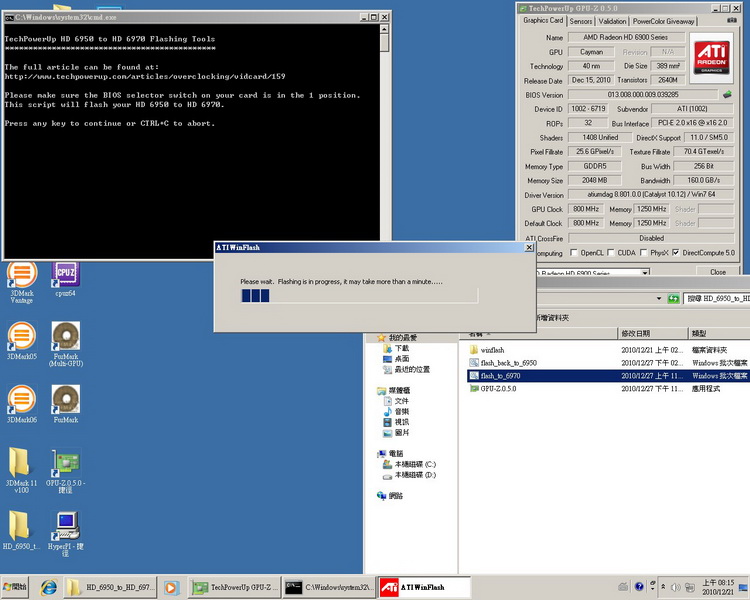Screen dimensions: 750x600
Task: Select the GPU-Z 0.5.0 desktop shortcut
Action: click(66, 470)
